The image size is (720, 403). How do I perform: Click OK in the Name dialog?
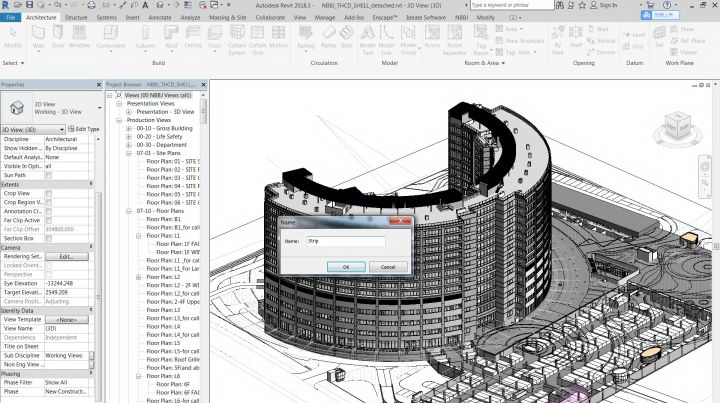click(346, 267)
